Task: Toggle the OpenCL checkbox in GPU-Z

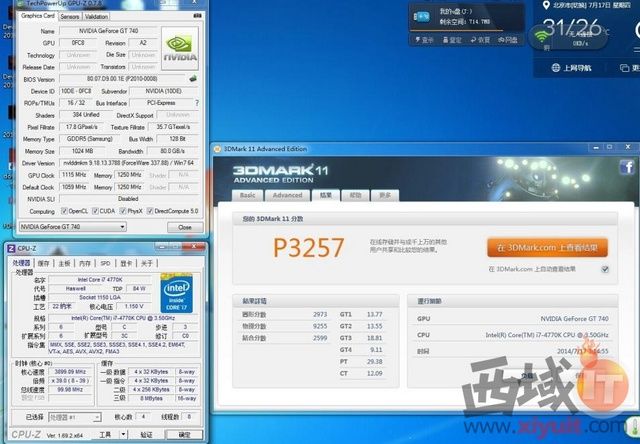Action: [x=64, y=211]
